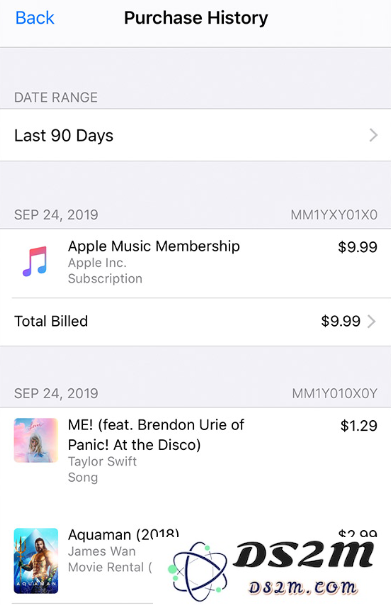Tap the Aquaman movie poster thumbnail
Viewport: 391px width, 605px height.
[x=36, y=561]
